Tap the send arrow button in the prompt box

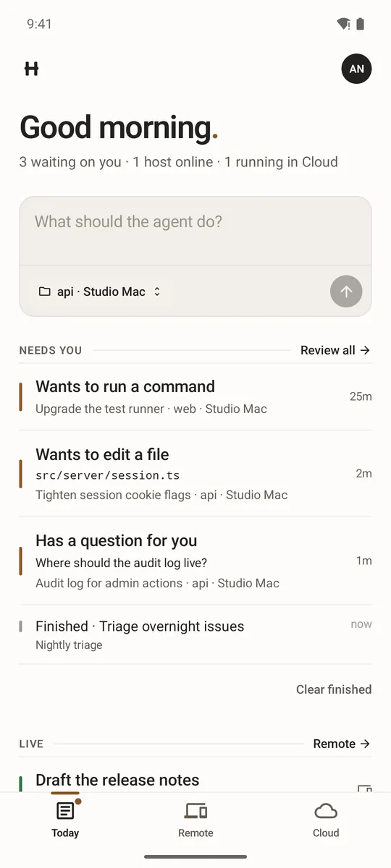[346, 292]
